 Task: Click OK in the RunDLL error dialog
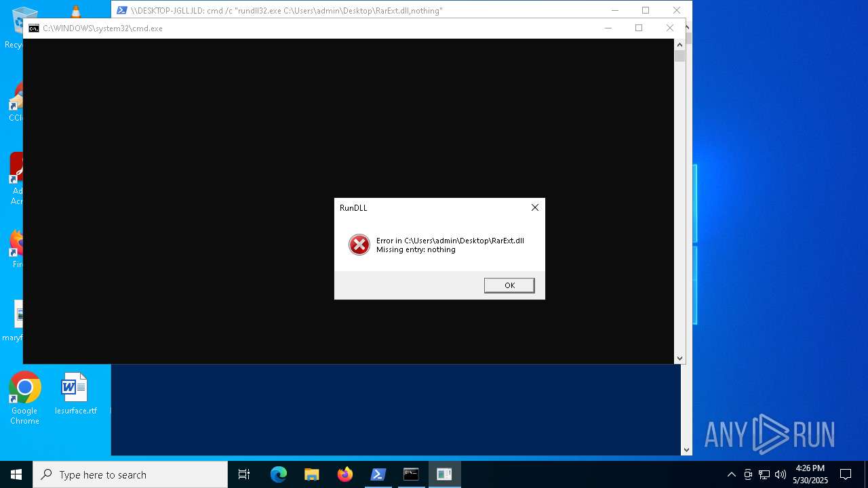coord(509,285)
